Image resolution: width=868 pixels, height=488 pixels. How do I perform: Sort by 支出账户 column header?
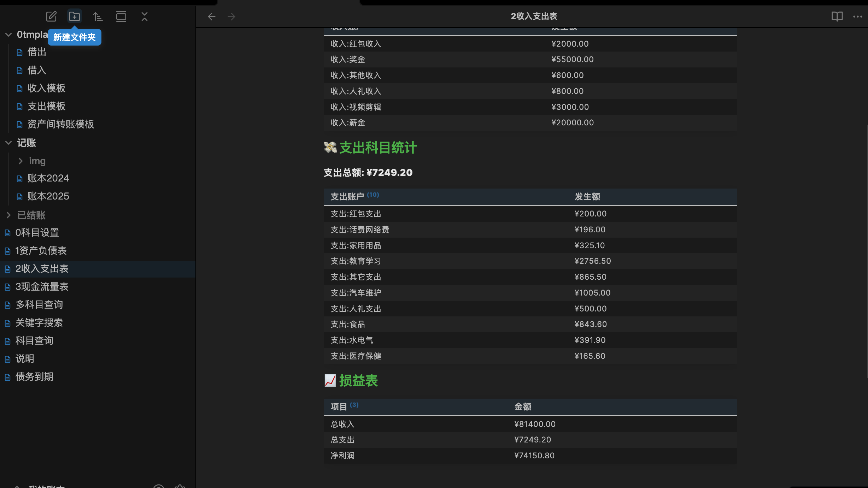[347, 197]
